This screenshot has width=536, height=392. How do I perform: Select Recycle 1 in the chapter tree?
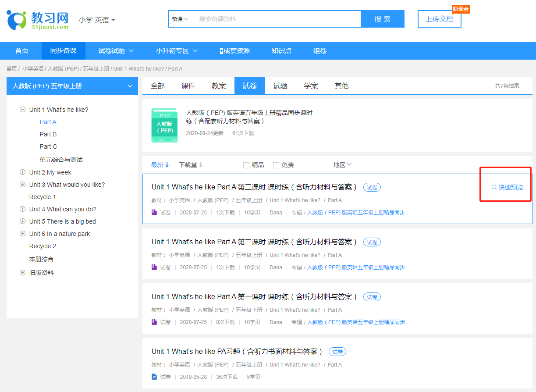click(x=43, y=197)
